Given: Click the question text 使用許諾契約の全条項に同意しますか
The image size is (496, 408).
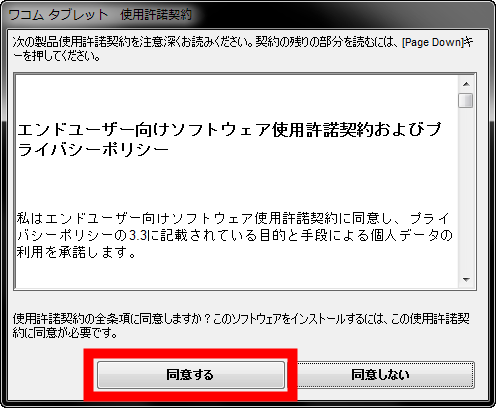Looking at the screenshot, I should tap(111, 319).
